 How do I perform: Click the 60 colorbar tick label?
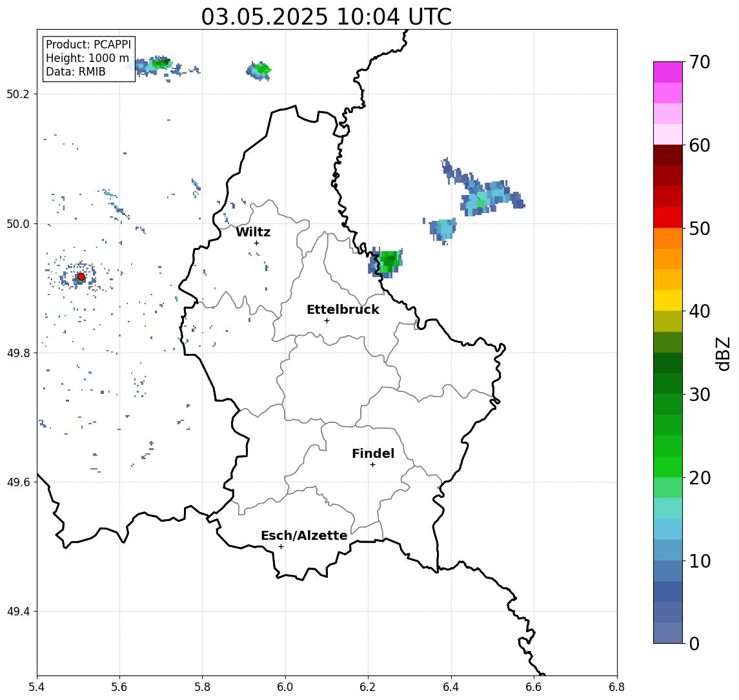pyautogui.click(x=700, y=145)
